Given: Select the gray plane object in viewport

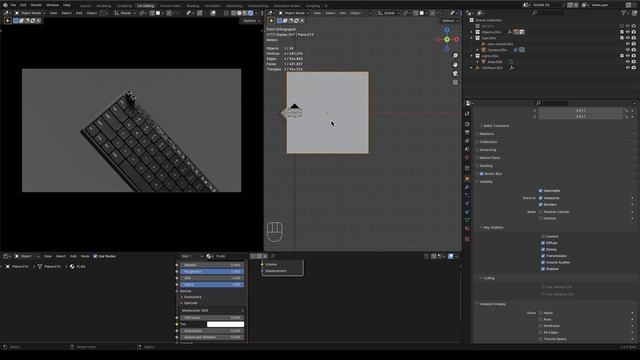Looking at the screenshot, I should tap(327, 113).
